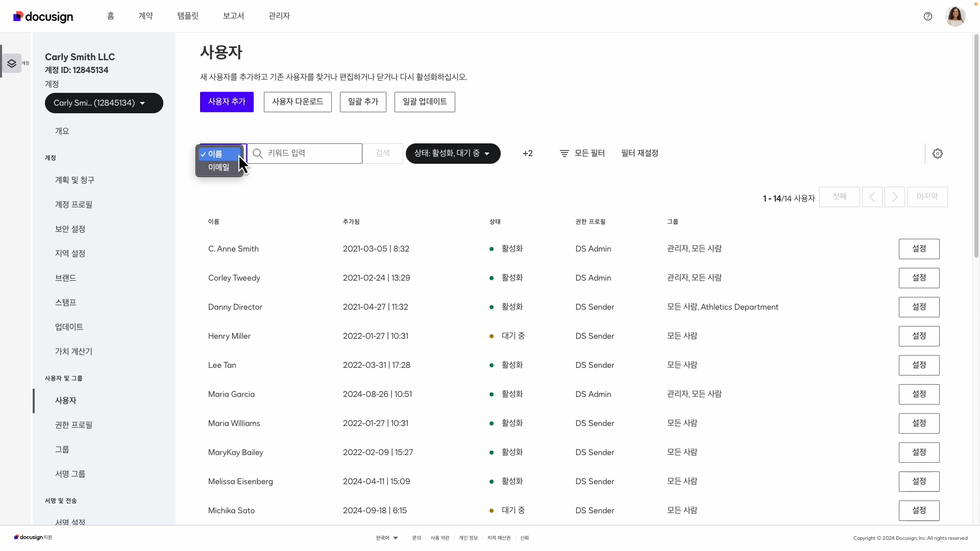980x551 pixels.
Task: Select 사용자 in sidebar
Action: point(66,400)
